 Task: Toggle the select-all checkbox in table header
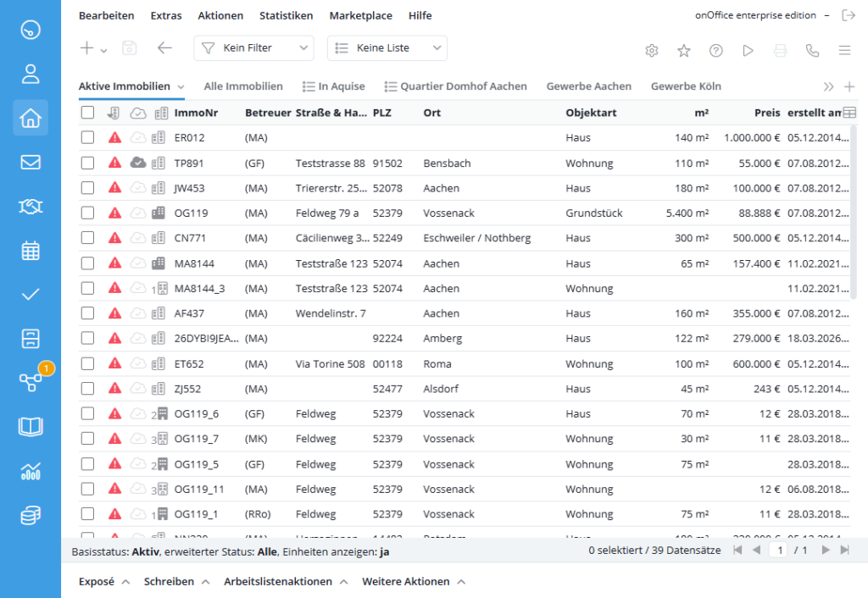(x=87, y=113)
